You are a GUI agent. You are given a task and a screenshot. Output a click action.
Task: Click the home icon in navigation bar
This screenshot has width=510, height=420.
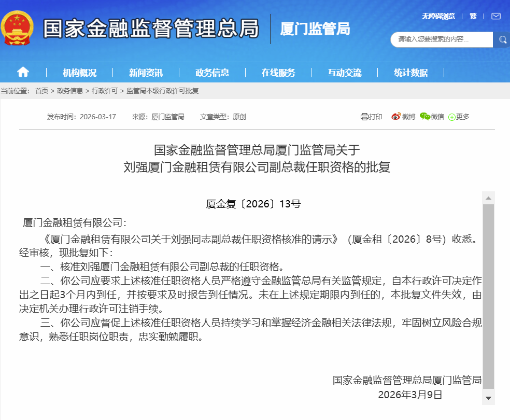(23, 72)
